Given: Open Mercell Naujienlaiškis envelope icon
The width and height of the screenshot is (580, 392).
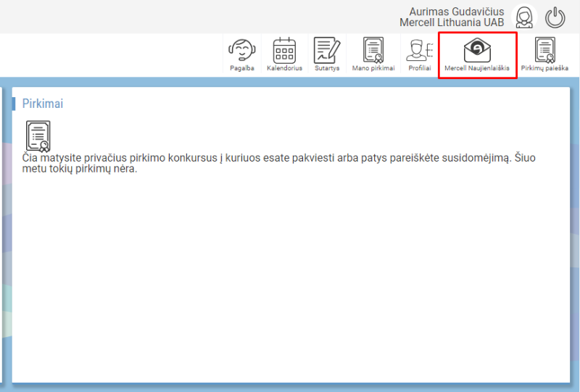Looking at the screenshot, I should coord(477,50).
